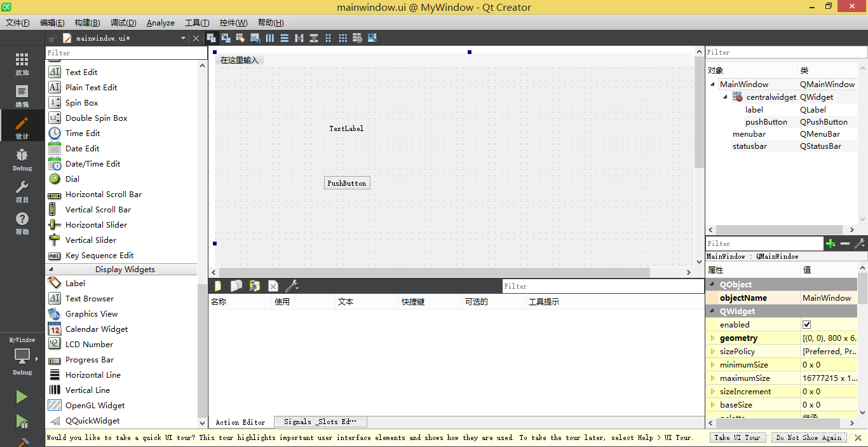The image size is (868, 447).
Task: Switch to Action Editor tab
Action: [241, 422]
